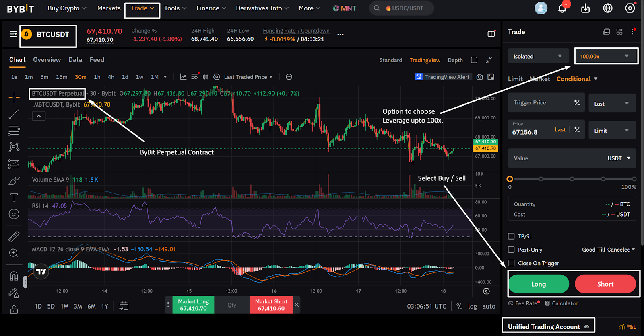Select the 1Y date range

(105, 306)
